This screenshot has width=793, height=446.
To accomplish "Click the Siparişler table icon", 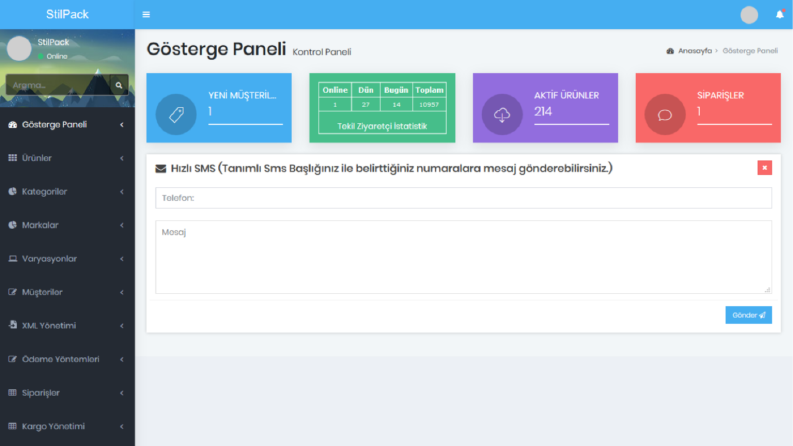I will (x=13, y=392).
